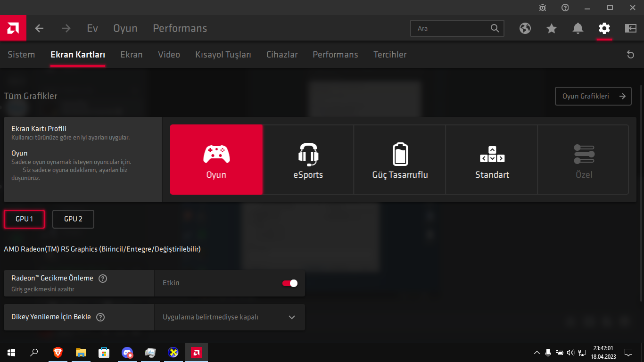Switch to GPU 2
Viewport: 644px width, 362px height.
tap(73, 219)
